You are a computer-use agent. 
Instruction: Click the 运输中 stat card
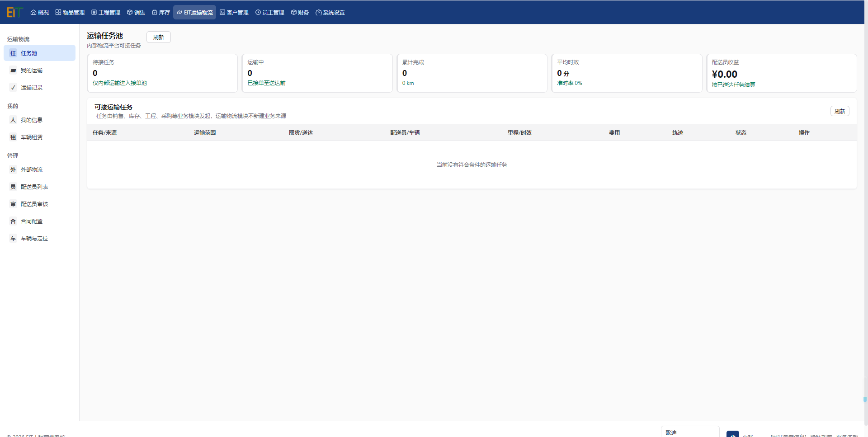coord(317,73)
